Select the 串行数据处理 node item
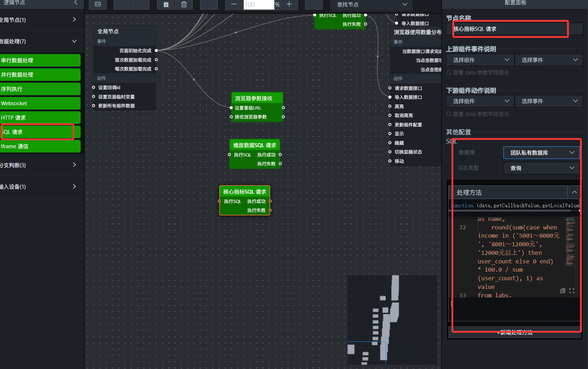The image size is (588, 369). point(40,60)
